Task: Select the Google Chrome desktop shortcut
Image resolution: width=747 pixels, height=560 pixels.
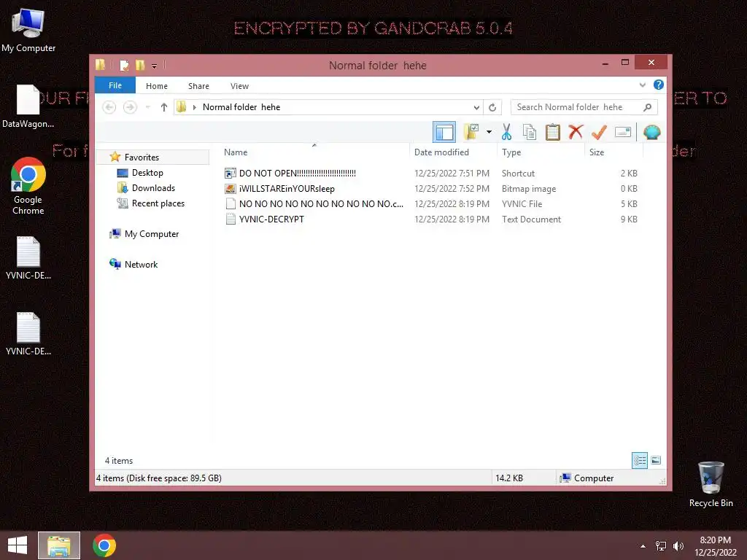Action: tap(28, 186)
